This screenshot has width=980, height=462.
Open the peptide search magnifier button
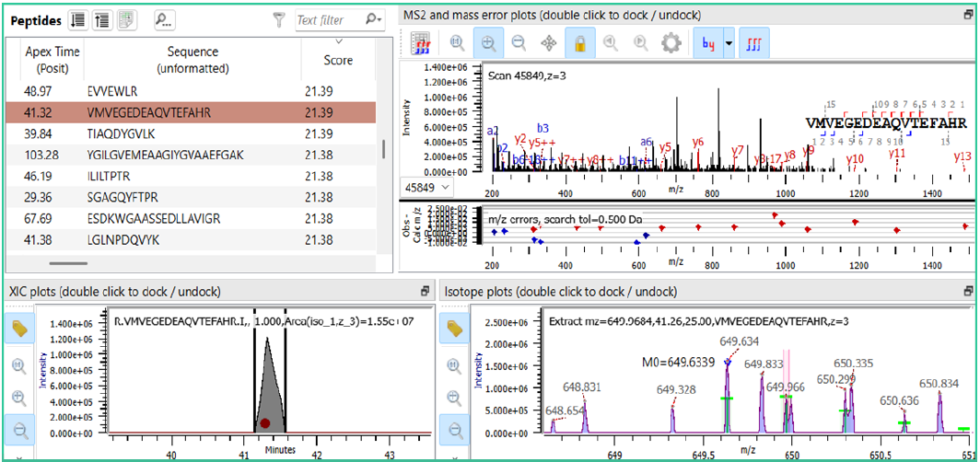(x=164, y=19)
